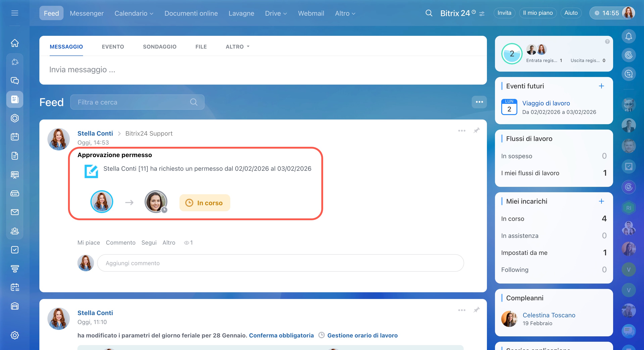Viewport: 644px width, 350px height.
Task: Click the notifications bell icon
Action: [629, 36]
